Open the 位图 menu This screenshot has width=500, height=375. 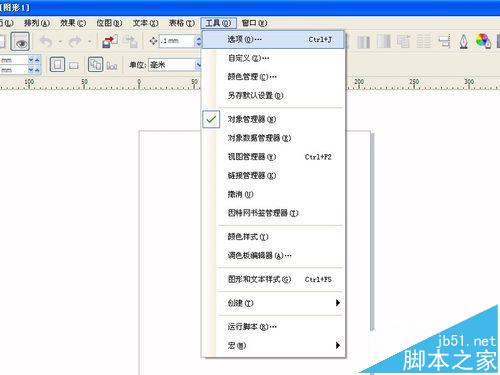coord(109,23)
